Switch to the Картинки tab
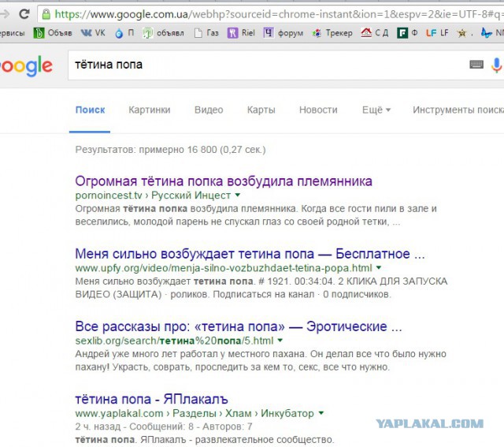 point(150,110)
